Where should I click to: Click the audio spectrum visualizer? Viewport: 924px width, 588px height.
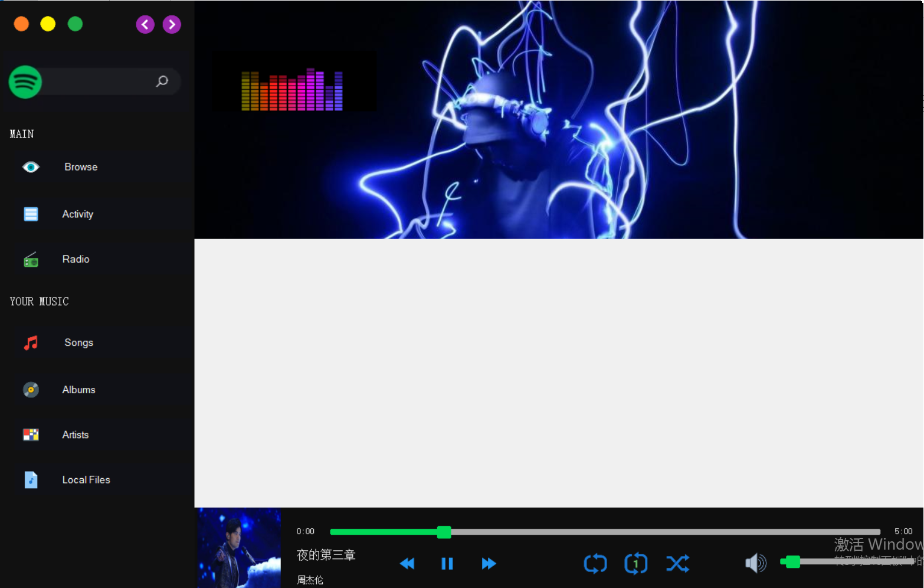(x=292, y=90)
